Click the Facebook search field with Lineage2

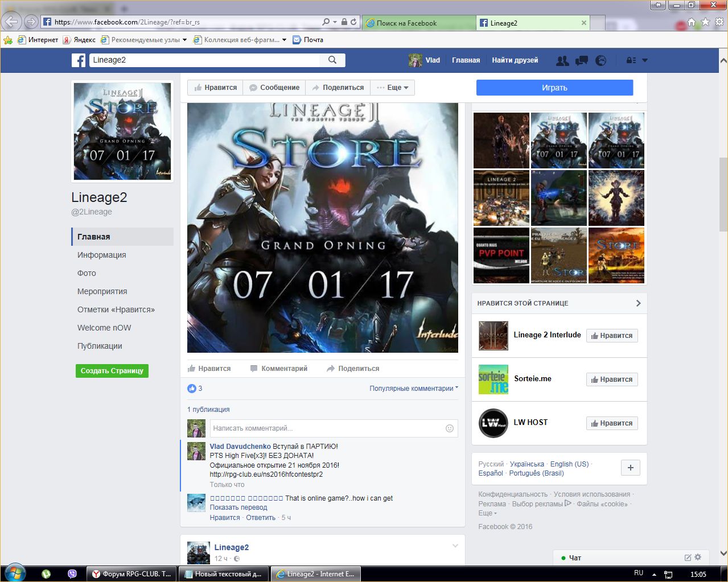[205, 60]
